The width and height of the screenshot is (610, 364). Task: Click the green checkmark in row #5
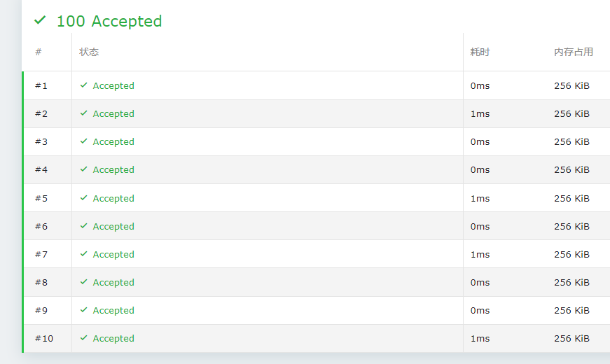(83, 198)
